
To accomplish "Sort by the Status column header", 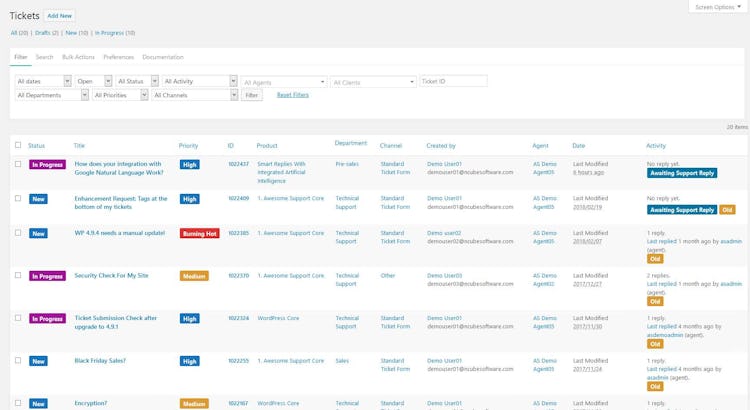I will (36, 145).
